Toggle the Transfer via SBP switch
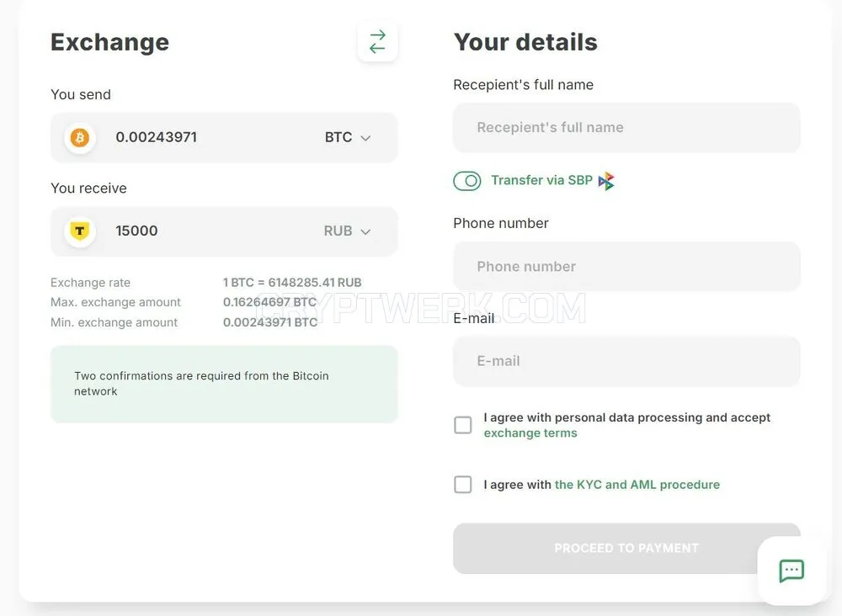This screenshot has width=842, height=616. point(467,181)
